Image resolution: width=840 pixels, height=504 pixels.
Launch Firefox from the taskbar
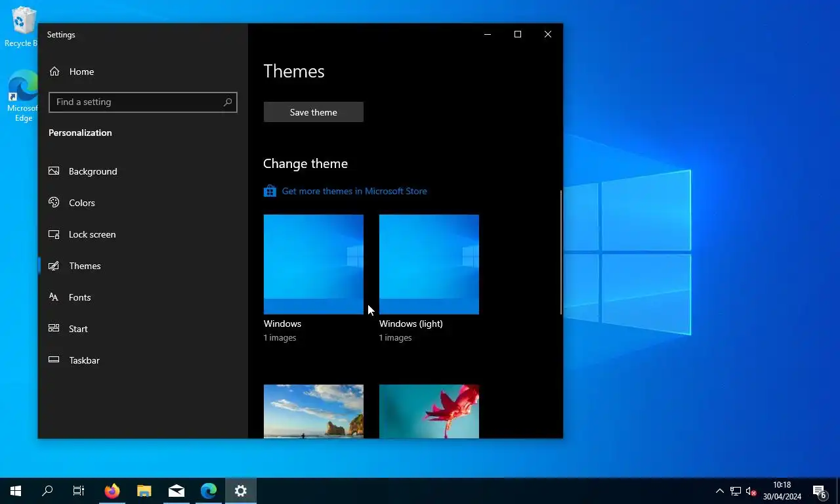(112, 491)
